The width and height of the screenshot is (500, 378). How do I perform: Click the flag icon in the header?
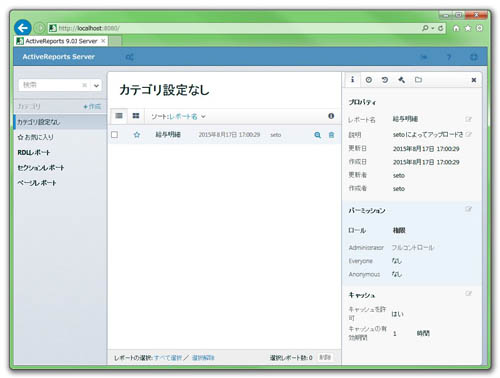[x=424, y=57]
